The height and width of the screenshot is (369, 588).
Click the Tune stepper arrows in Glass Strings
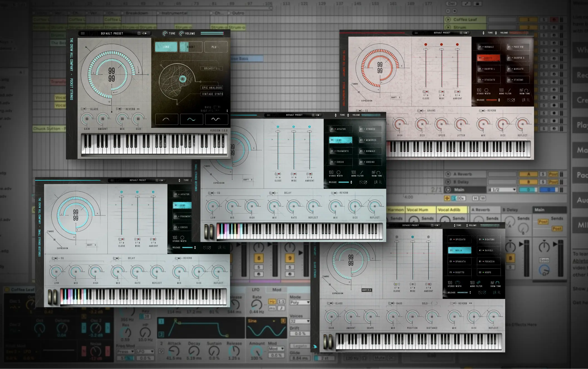click(455, 225)
